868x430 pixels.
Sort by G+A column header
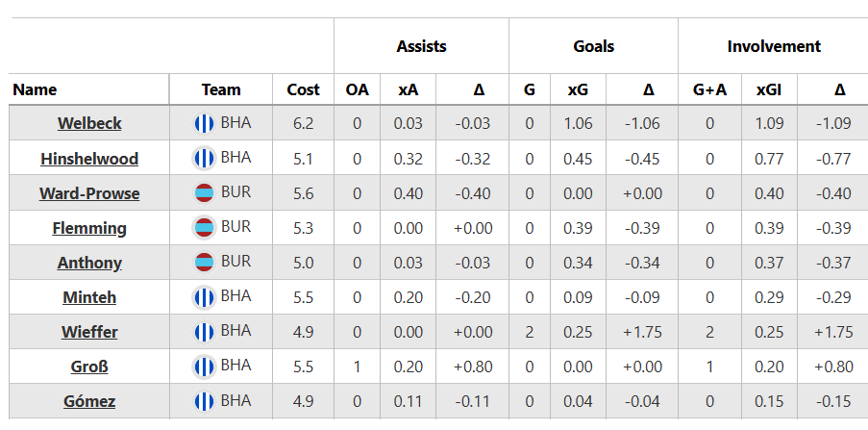click(709, 89)
